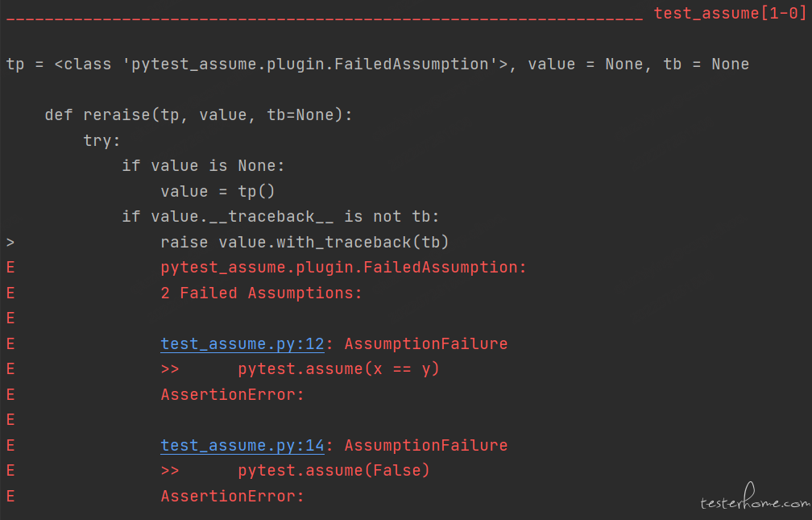
Task: Open the test_assume.py:12 link
Action: [242, 343]
